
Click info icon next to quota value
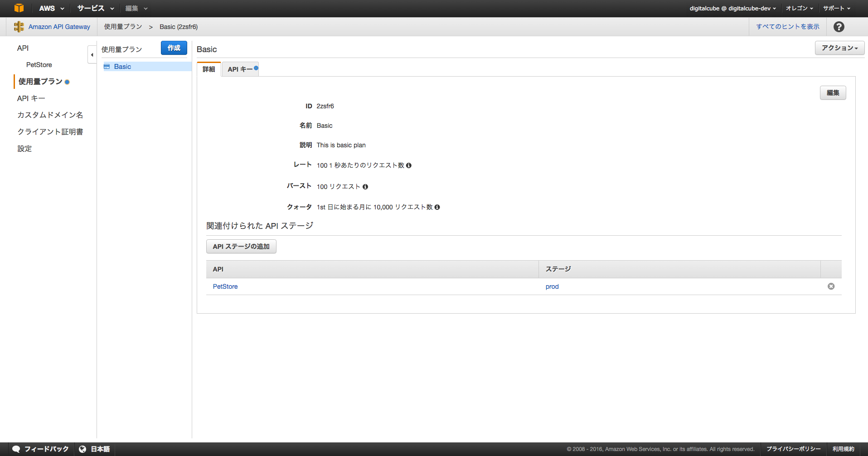coord(437,207)
